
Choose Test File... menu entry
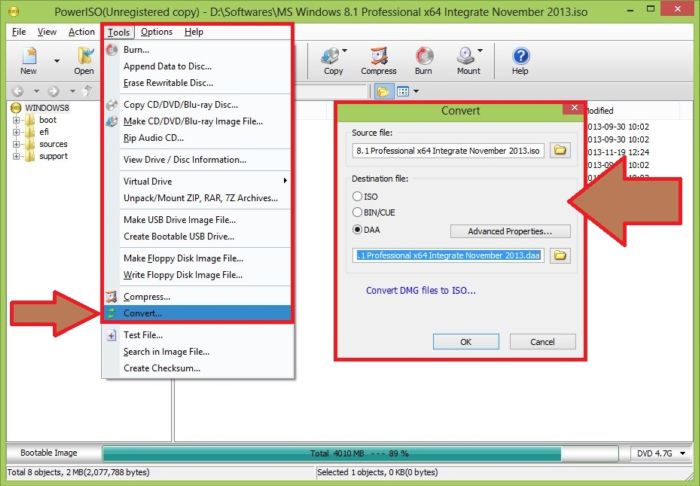click(x=197, y=335)
